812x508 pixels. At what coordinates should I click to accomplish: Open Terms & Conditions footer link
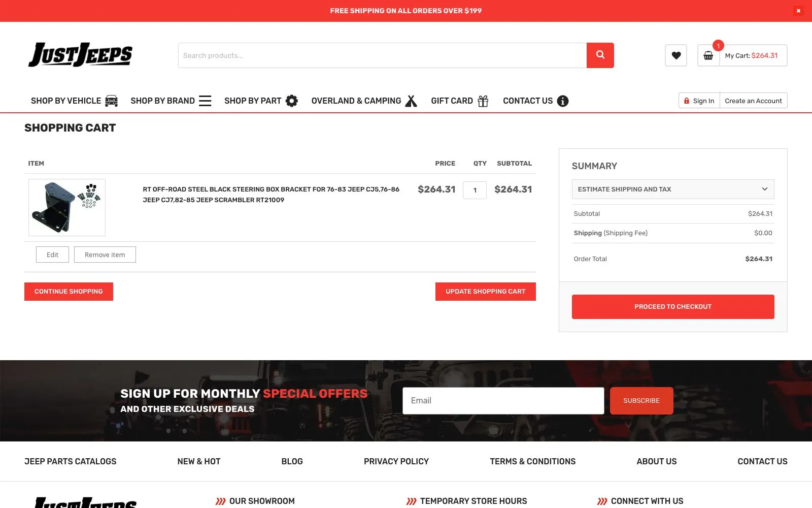533,461
